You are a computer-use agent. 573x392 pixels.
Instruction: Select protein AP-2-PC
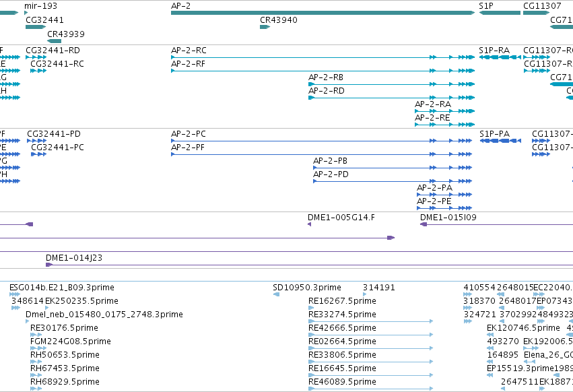pyautogui.click(x=322, y=141)
